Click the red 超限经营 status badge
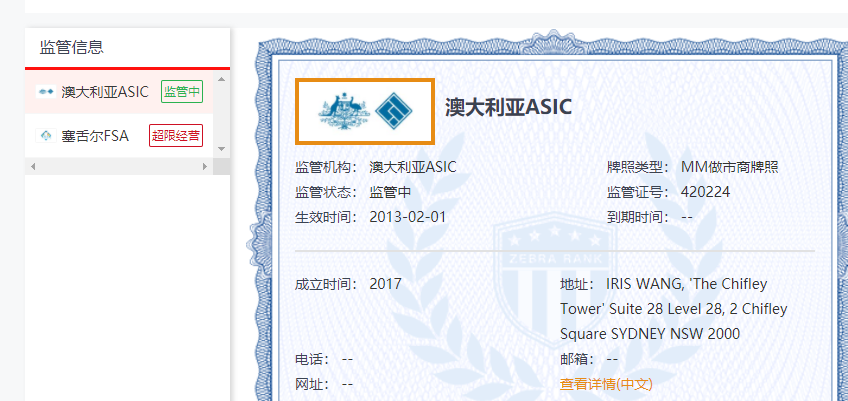The width and height of the screenshot is (848, 401). 175,136
